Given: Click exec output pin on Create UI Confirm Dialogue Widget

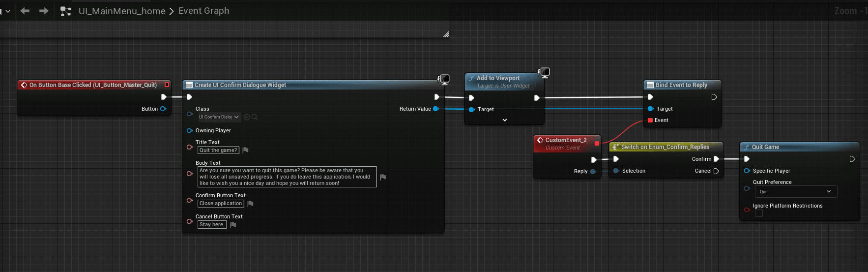Looking at the screenshot, I should 436,97.
